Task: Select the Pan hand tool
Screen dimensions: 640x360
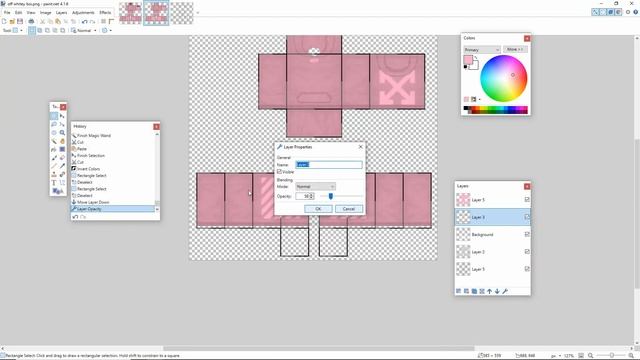Action: pyautogui.click(x=62, y=141)
